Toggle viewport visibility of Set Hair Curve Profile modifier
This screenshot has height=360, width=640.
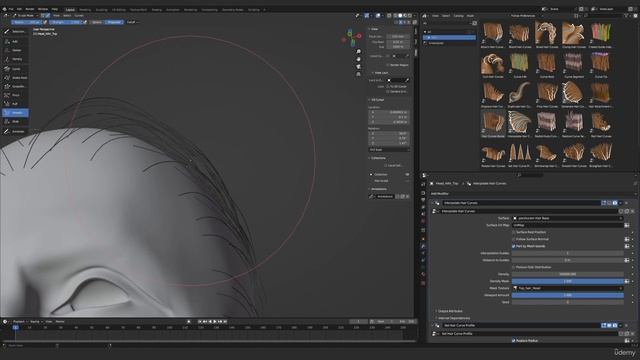point(609,325)
